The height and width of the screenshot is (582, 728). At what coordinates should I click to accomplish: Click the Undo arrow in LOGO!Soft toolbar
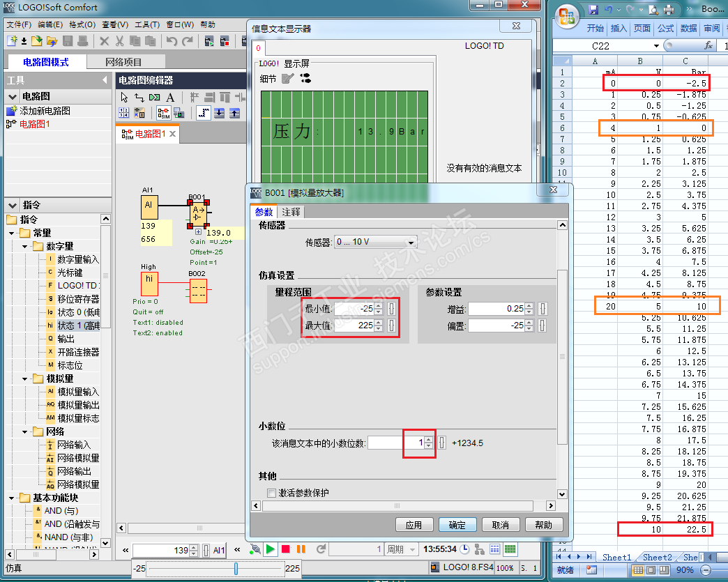click(x=172, y=41)
